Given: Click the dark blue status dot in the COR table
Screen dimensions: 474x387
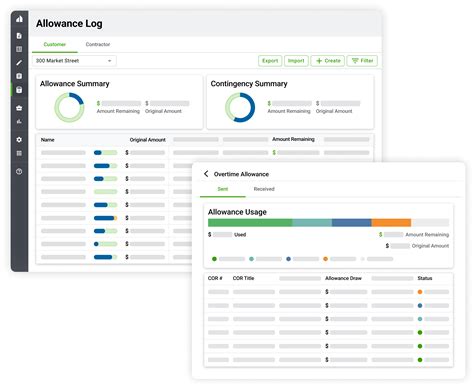Looking at the screenshot, I should tap(420, 306).
